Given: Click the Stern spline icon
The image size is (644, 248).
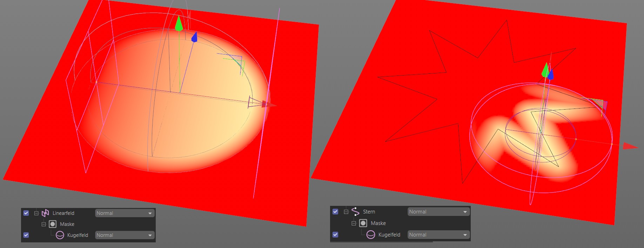Looking at the screenshot, I should [x=355, y=211].
